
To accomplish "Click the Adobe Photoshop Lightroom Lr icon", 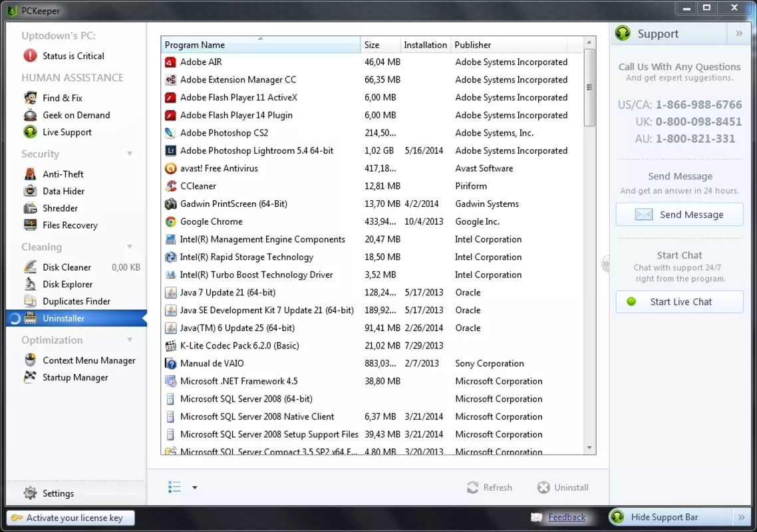I will coord(170,150).
